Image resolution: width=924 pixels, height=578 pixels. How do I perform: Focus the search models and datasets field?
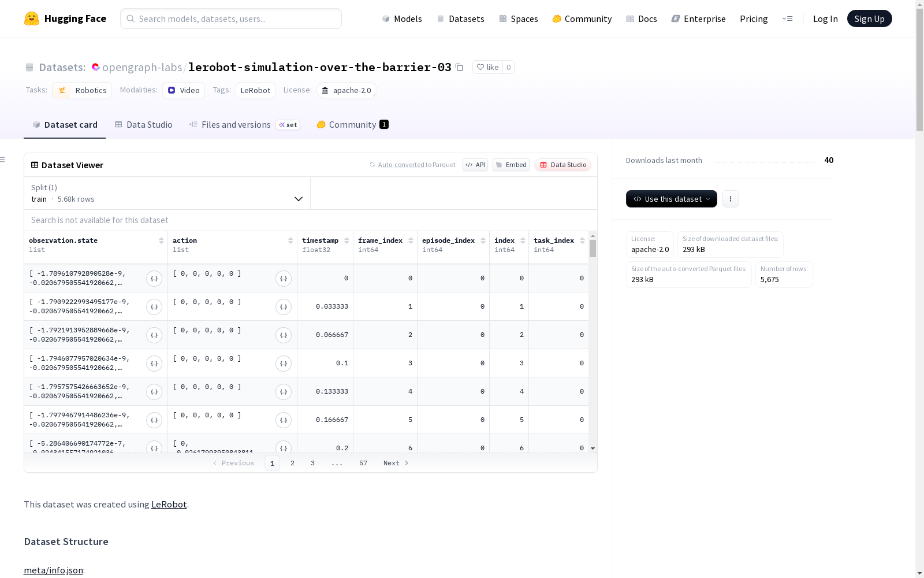coord(231,18)
